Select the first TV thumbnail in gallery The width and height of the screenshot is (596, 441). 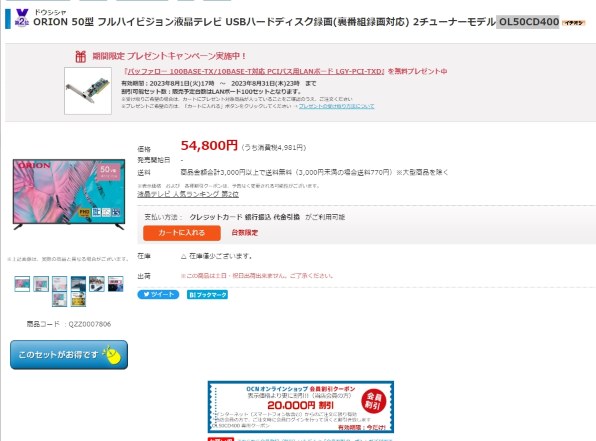(22, 284)
